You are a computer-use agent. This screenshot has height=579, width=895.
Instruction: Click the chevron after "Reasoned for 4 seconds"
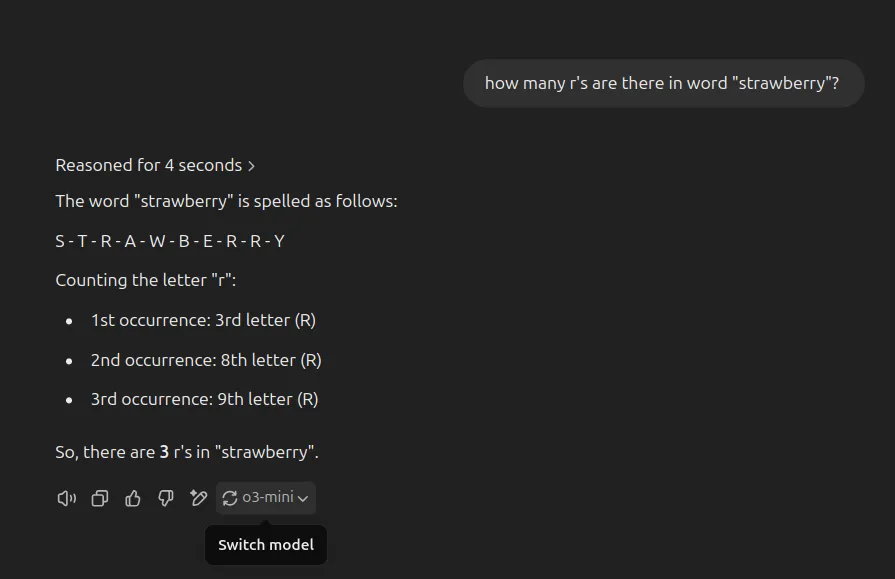(x=251, y=166)
